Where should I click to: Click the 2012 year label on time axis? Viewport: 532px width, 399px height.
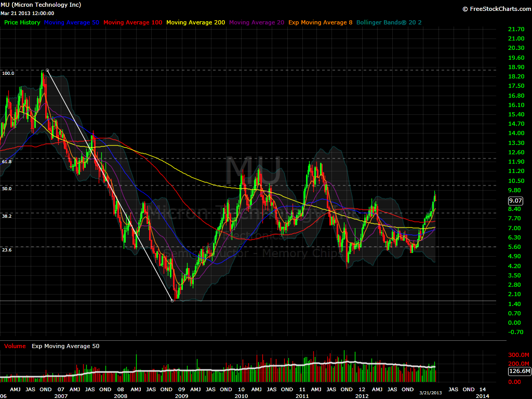click(362, 396)
